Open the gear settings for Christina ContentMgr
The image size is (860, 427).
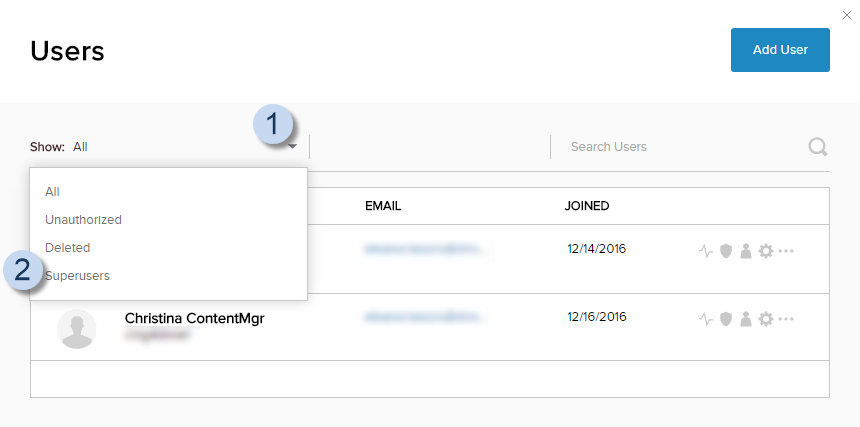pyautogui.click(x=766, y=319)
